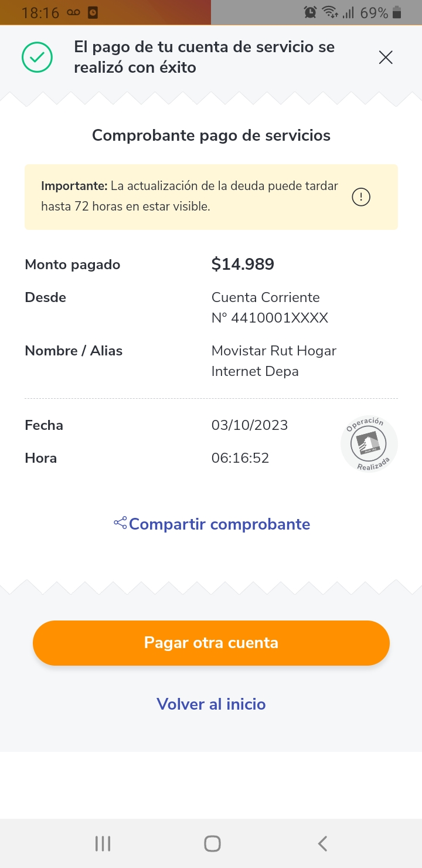Tap the Operación Realizada stamp

(x=369, y=444)
